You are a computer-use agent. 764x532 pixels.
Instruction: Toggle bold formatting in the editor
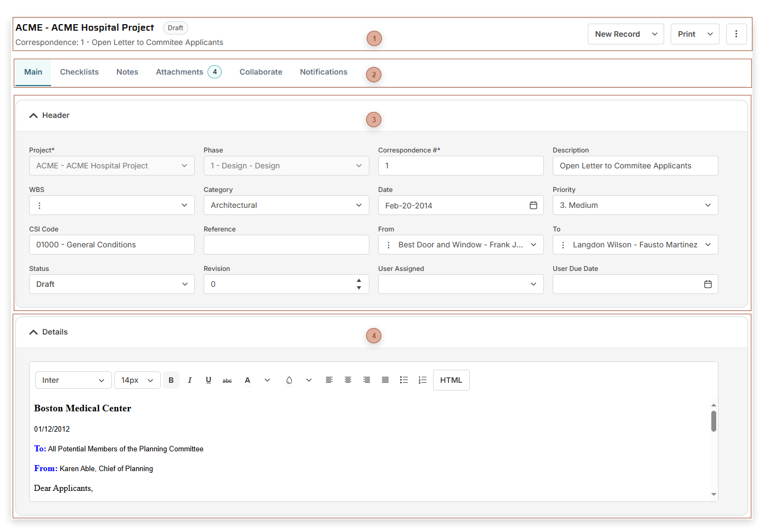pos(171,380)
